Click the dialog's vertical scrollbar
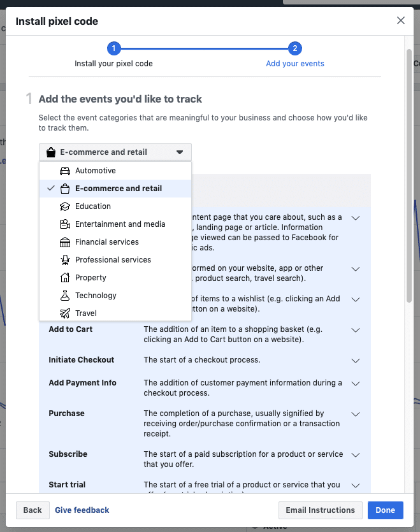The height and width of the screenshot is (532, 420). click(x=409, y=172)
